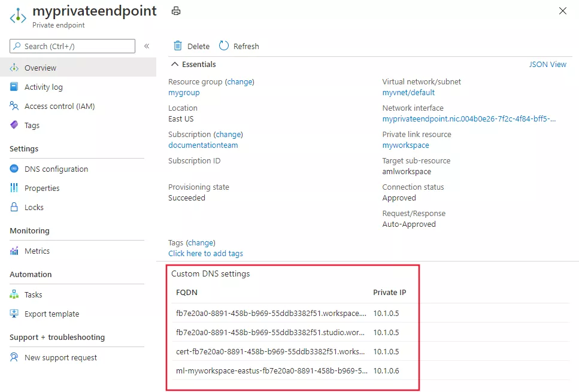Open the Activity log sidebar item
The image size is (579, 392).
coord(44,87)
